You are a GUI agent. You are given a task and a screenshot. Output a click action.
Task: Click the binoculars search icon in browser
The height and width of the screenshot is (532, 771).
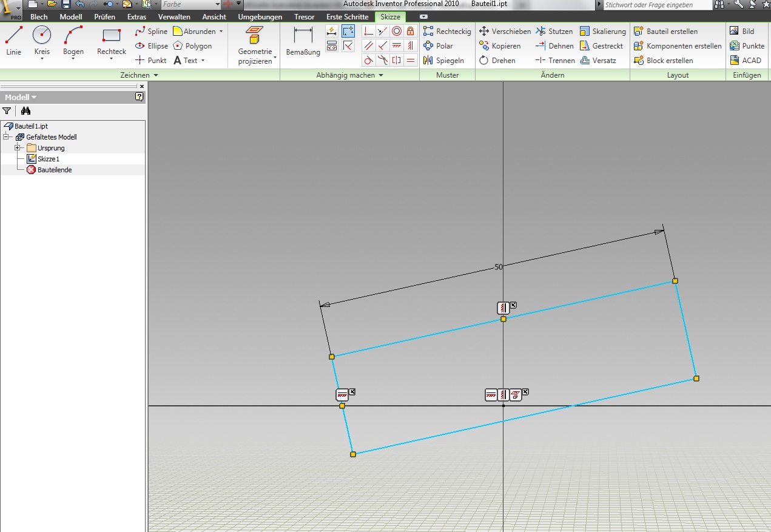pyautogui.click(x=25, y=111)
